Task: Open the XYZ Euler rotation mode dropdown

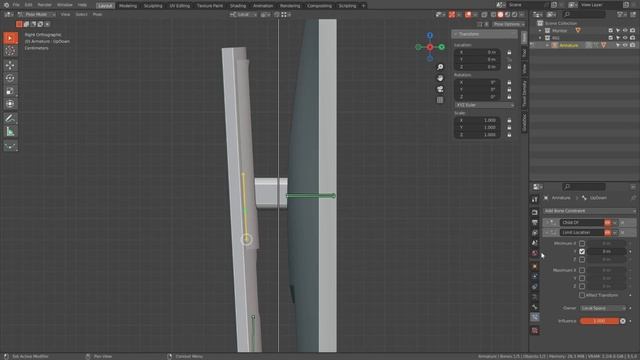Action: pos(484,105)
